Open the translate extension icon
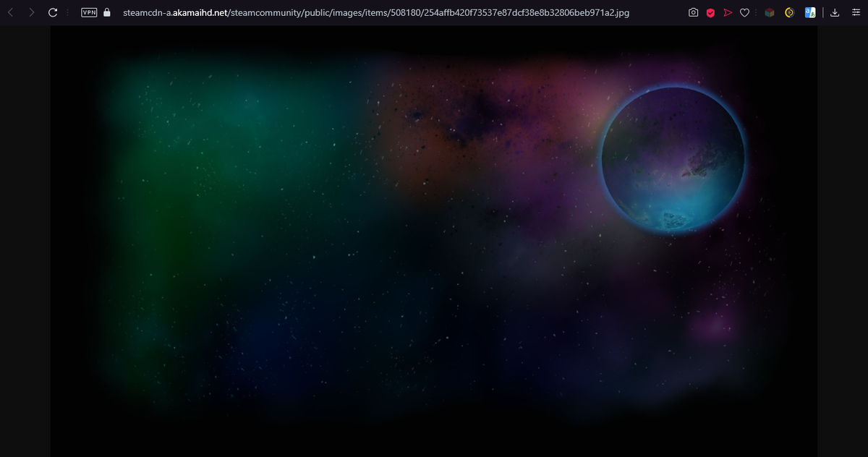Screen dimensions: 868x457 coord(810,12)
